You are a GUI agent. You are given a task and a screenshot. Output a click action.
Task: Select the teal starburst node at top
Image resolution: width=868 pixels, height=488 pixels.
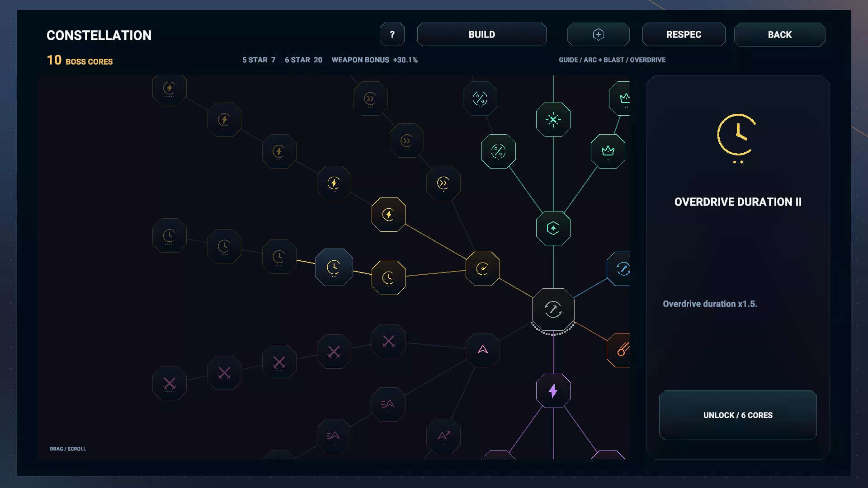[553, 120]
